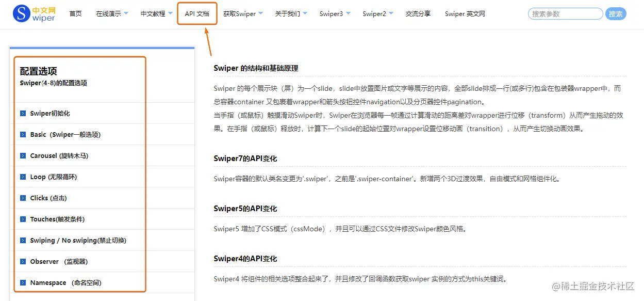The width and height of the screenshot is (644, 301).
Task: Click blue arrow icon beside Clicks (点击)
Action: click(23, 198)
